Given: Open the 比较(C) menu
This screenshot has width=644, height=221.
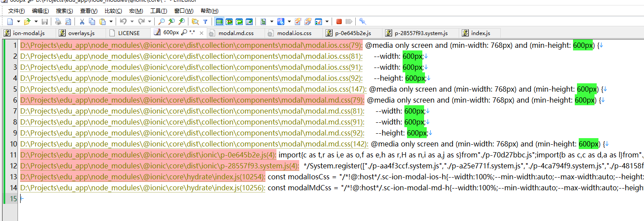Looking at the screenshot, I should (x=113, y=11).
